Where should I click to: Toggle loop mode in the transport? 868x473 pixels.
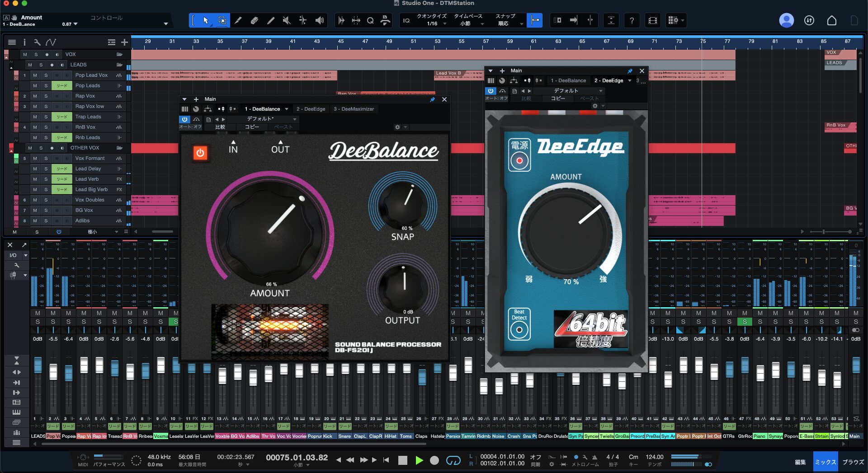click(x=453, y=460)
